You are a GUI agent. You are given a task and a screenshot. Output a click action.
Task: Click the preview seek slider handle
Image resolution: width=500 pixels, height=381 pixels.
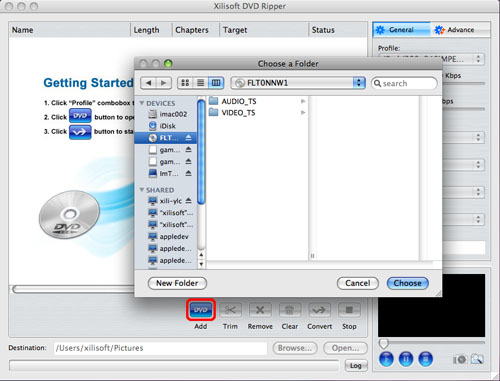[x=383, y=343]
